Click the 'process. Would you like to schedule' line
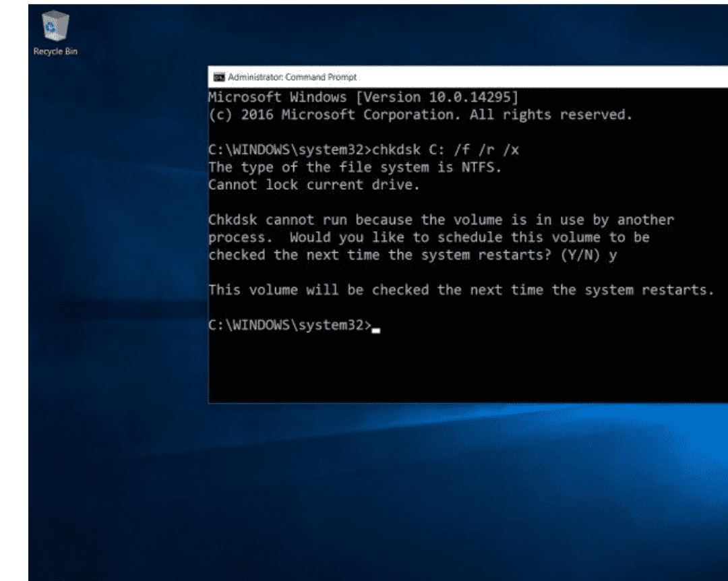 coord(429,237)
